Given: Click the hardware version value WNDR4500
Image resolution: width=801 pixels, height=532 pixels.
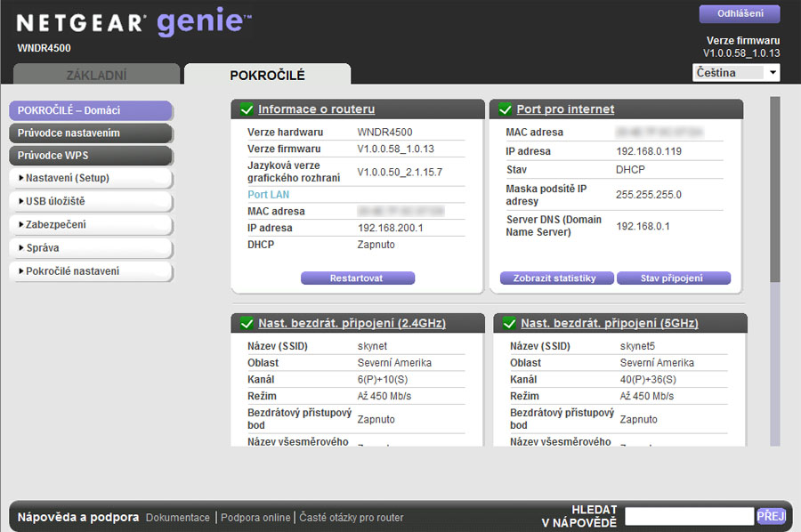Looking at the screenshot, I should pos(384,133).
